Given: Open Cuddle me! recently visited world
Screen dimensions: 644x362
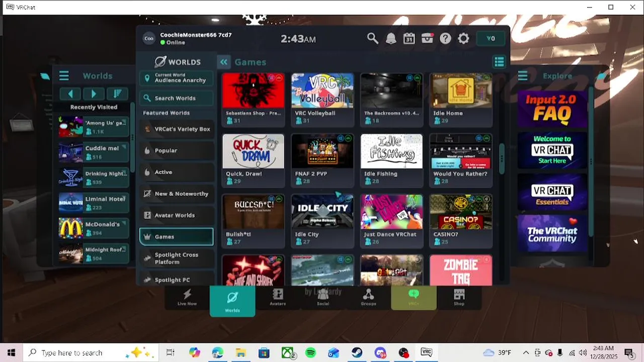Looking at the screenshot, I should [x=94, y=152].
